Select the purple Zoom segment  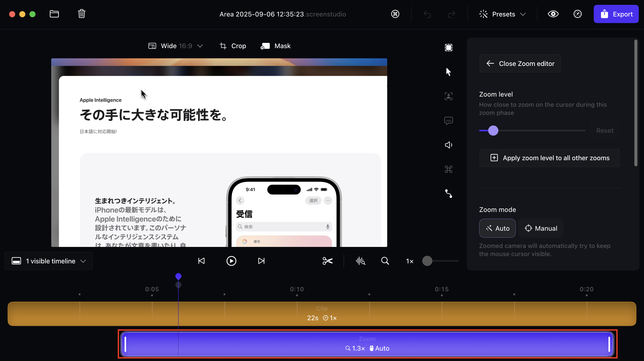367,344
